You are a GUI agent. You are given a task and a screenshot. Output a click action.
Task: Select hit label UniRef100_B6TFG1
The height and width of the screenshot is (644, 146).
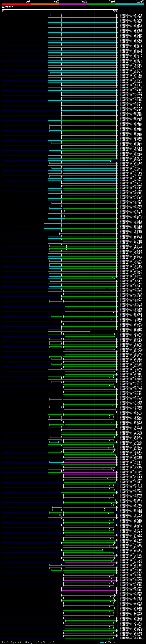(x=131, y=180)
